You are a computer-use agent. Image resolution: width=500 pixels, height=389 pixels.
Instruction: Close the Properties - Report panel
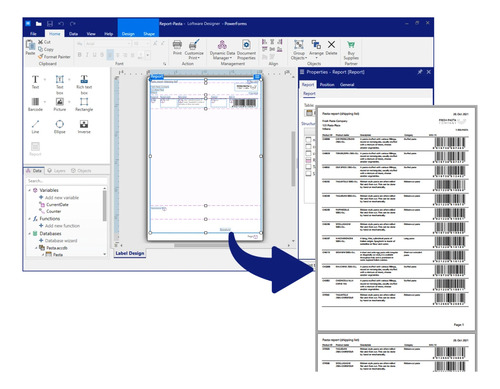point(429,72)
